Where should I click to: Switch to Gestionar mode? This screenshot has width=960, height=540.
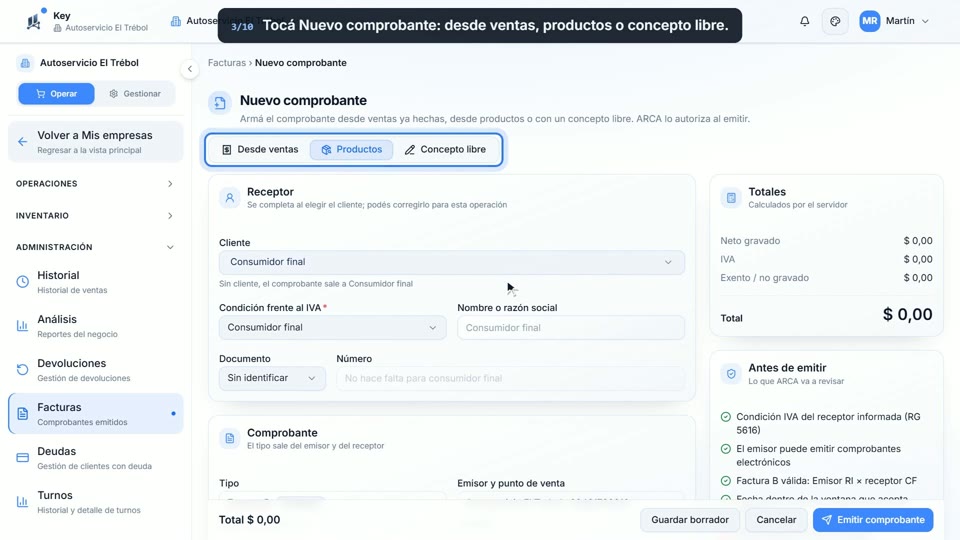(135, 94)
